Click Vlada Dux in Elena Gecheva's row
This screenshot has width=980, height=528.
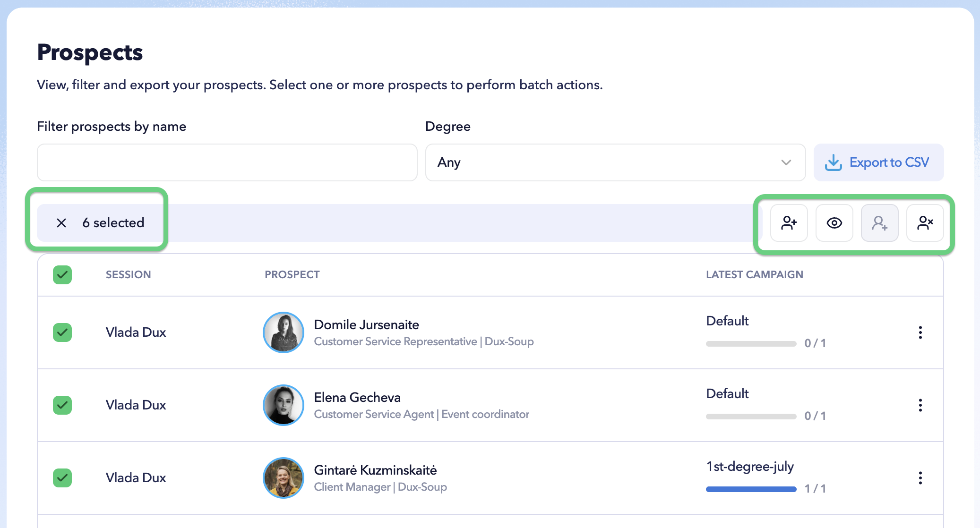click(136, 405)
